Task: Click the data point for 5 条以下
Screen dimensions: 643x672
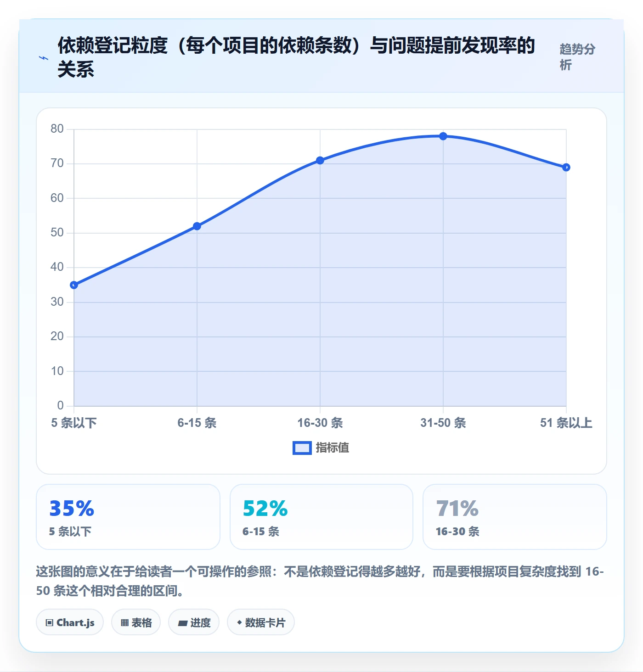Action: tap(74, 285)
